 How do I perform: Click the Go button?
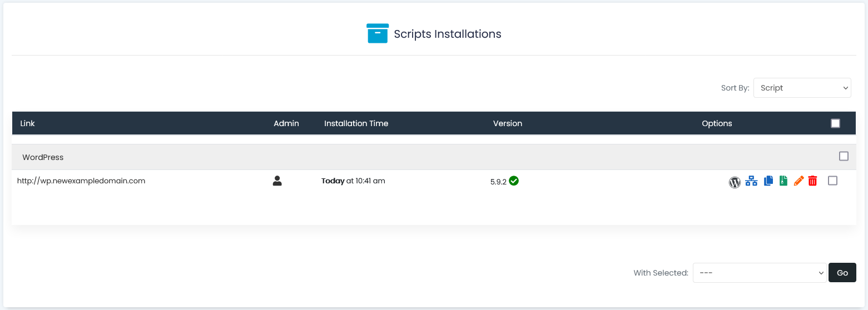pyautogui.click(x=842, y=273)
